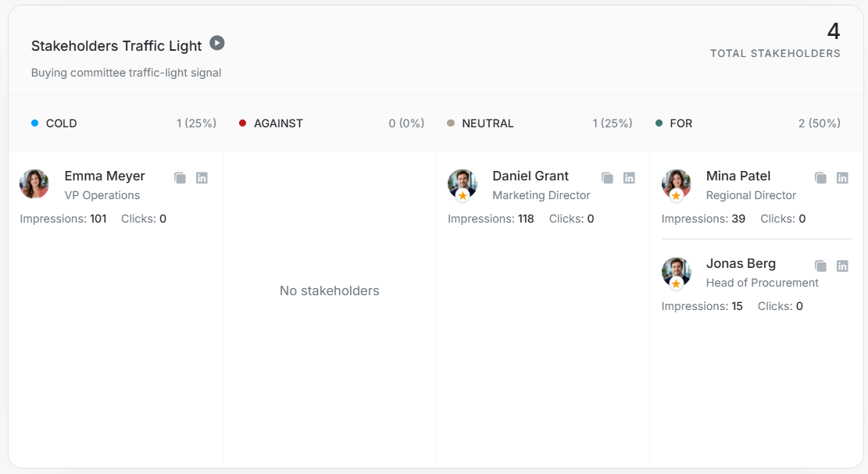This screenshot has height=474, width=868.
Task: Copy Emma Meyer's details icon
Action: 180,177
